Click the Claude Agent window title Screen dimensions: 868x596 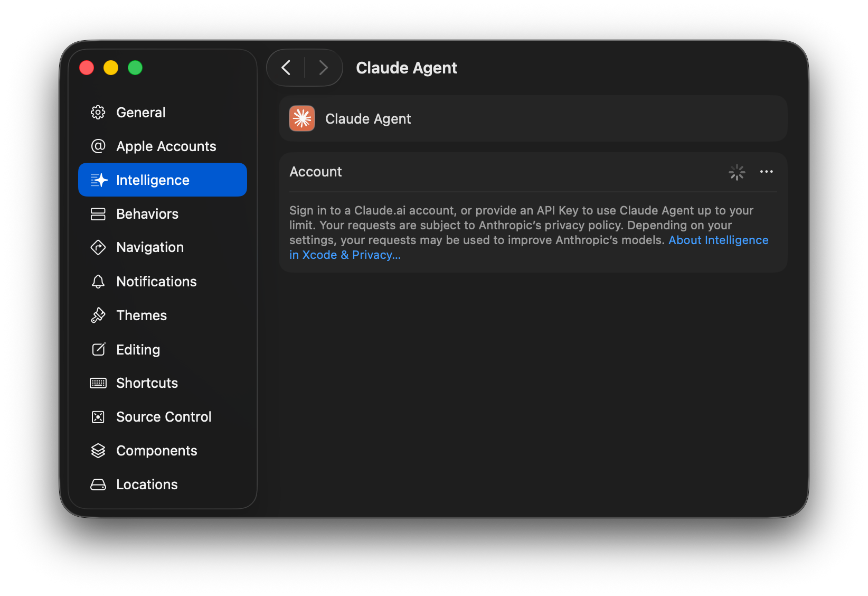[407, 68]
